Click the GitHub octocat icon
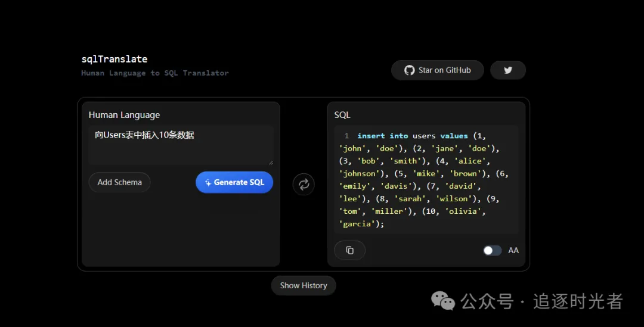The height and width of the screenshot is (327, 644). 409,70
